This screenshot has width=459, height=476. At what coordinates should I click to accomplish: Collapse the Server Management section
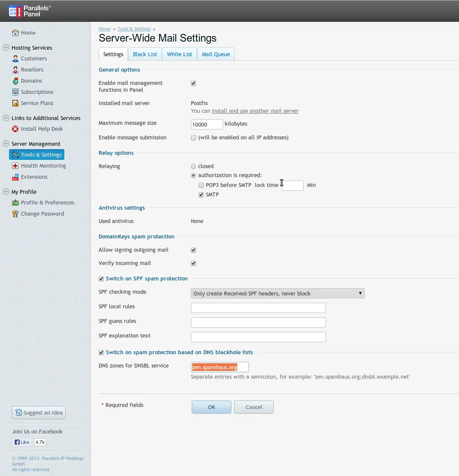(x=6, y=144)
